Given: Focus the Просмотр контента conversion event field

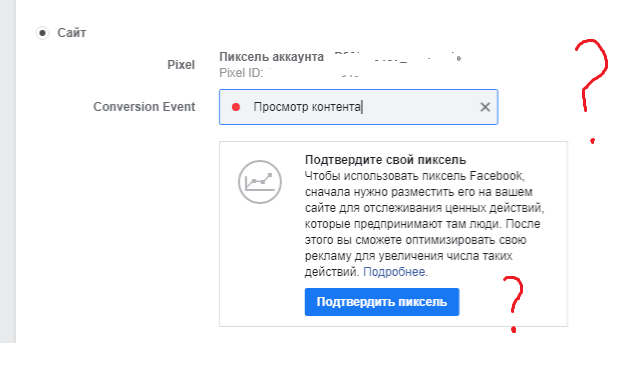Looking at the screenshot, I should click(x=358, y=107).
